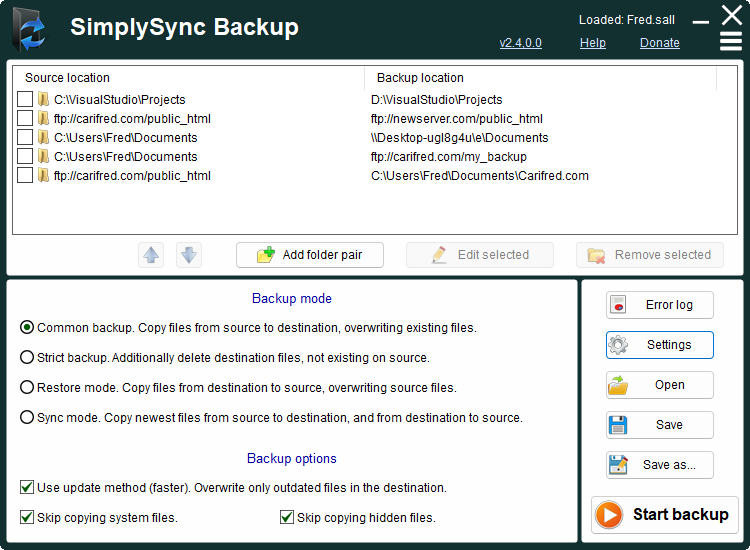Save the current configuration
Image resolution: width=750 pixels, height=550 pixels.
point(659,425)
